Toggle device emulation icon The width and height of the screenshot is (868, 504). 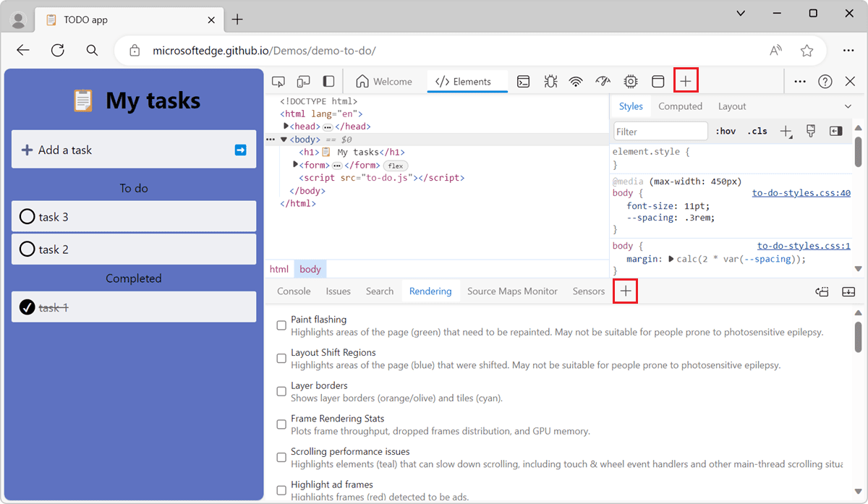[304, 82]
